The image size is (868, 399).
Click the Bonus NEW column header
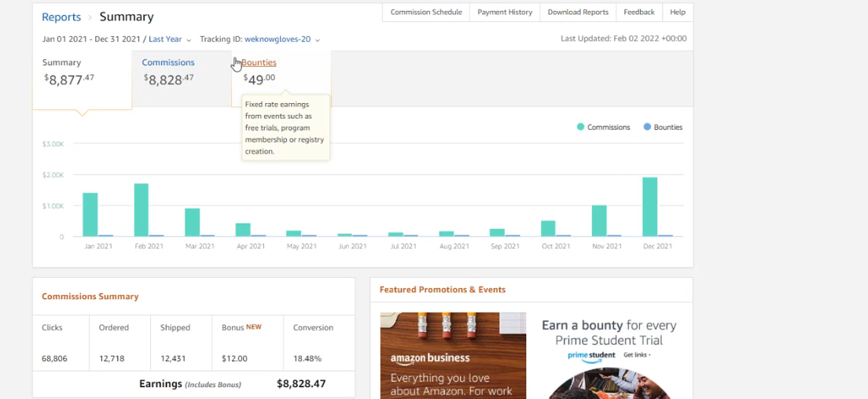241,327
